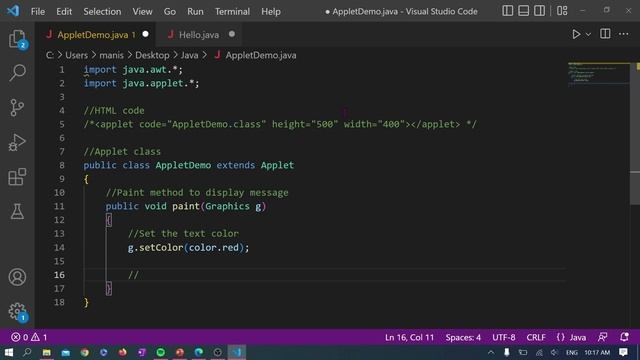Run the Java file with play button
640x360 pixels.
pyautogui.click(x=576, y=34)
